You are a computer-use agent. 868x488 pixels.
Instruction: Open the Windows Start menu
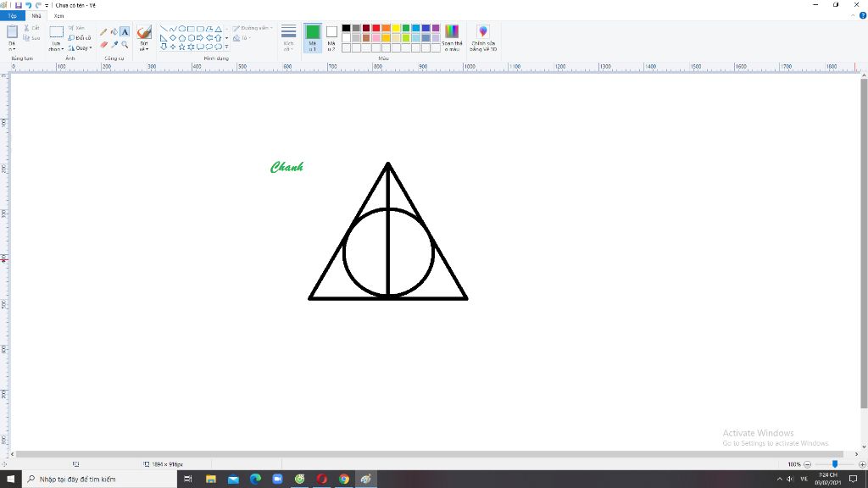point(10,480)
